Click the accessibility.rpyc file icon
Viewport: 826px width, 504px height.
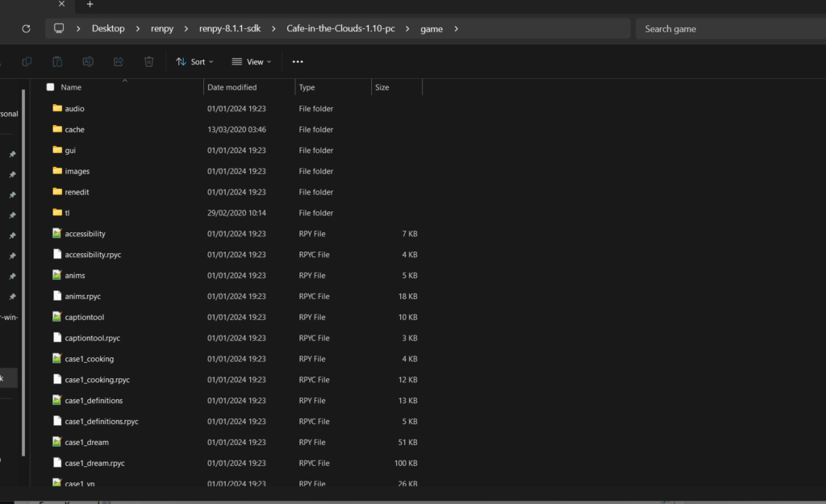57,254
